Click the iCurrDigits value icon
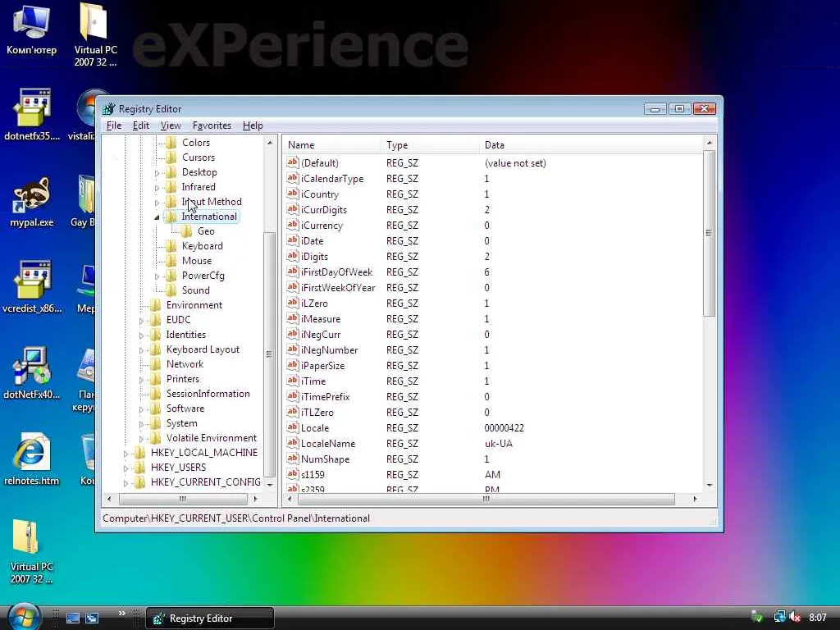840x630 pixels. coord(293,209)
